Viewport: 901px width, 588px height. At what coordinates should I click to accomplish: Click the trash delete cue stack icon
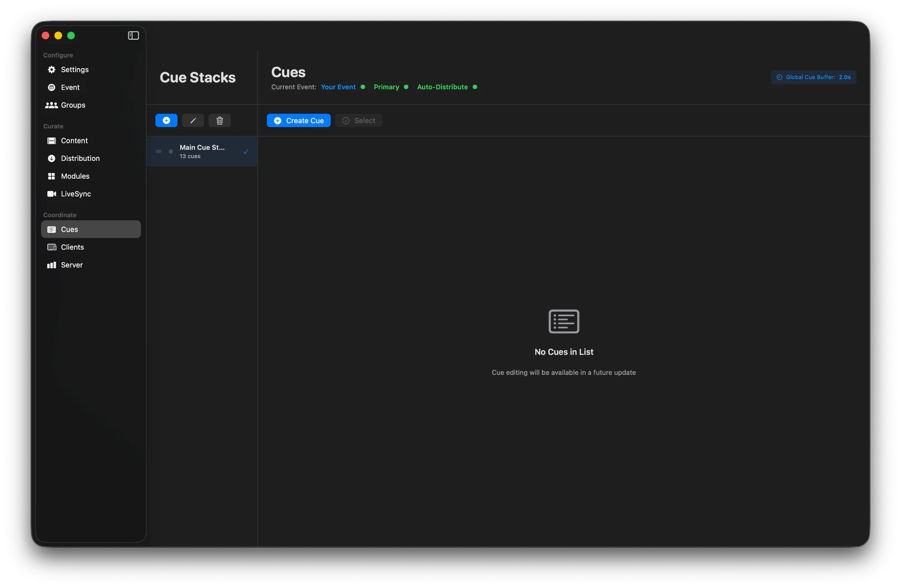tap(219, 120)
